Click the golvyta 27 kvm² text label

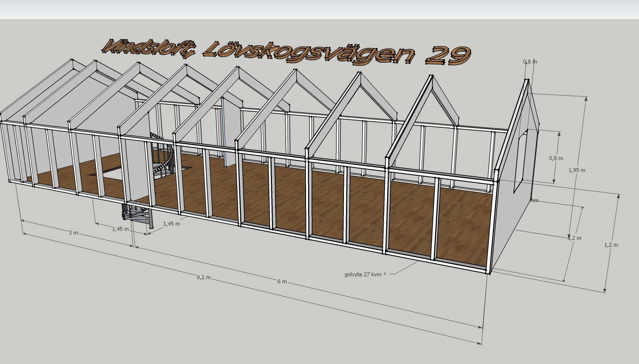pyautogui.click(x=365, y=274)
